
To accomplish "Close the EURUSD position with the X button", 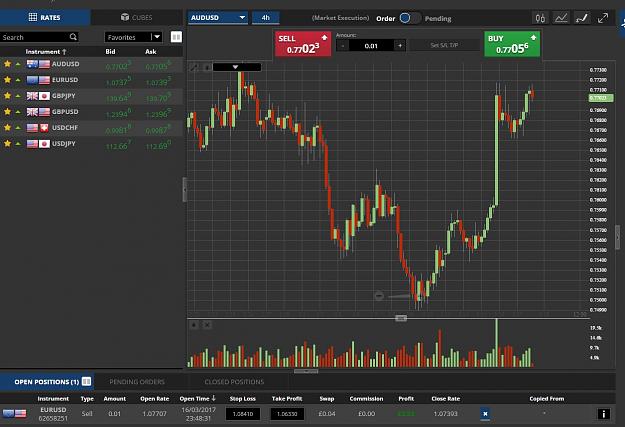I will tap(485, 414).
